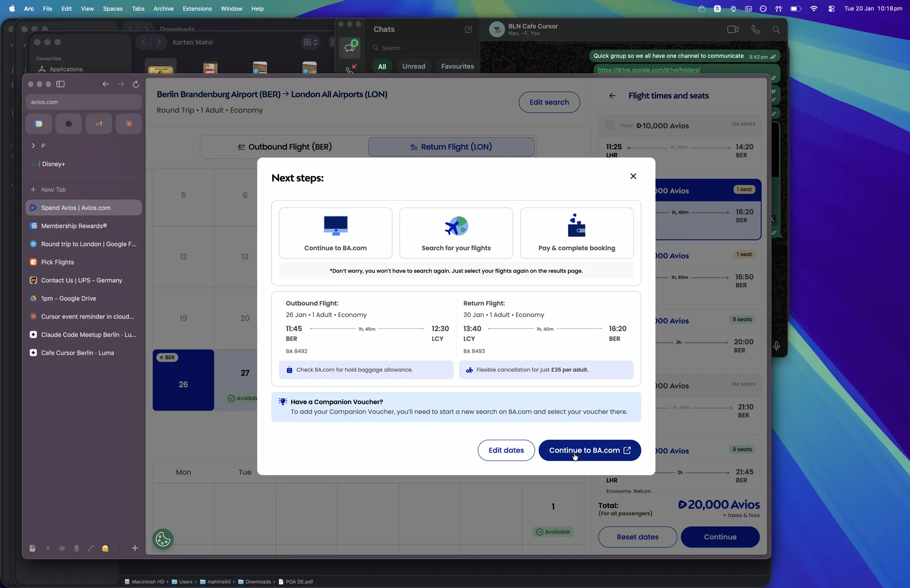Open the Google Drive link in chat
The image size is (910, 588).
pos(648,70)
